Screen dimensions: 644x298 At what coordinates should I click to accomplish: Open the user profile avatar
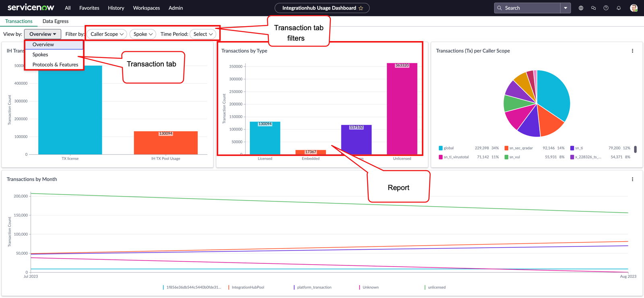(634, 8)
